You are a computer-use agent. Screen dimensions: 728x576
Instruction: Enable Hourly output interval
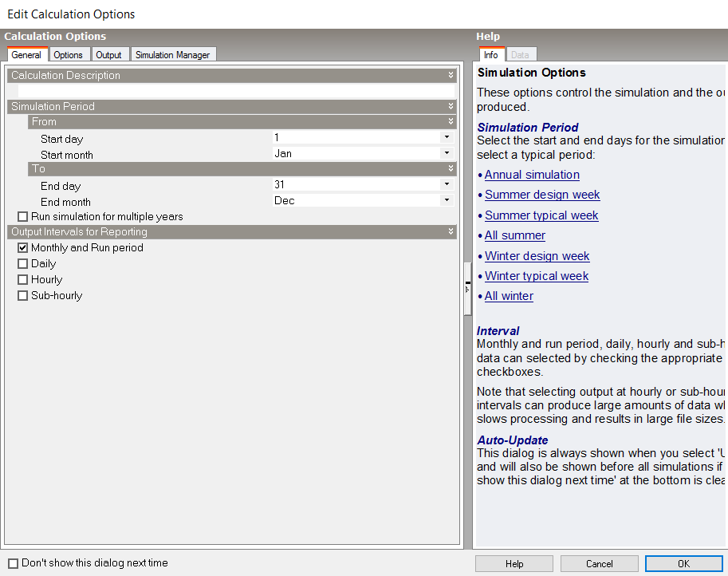(x=22, y=280)
